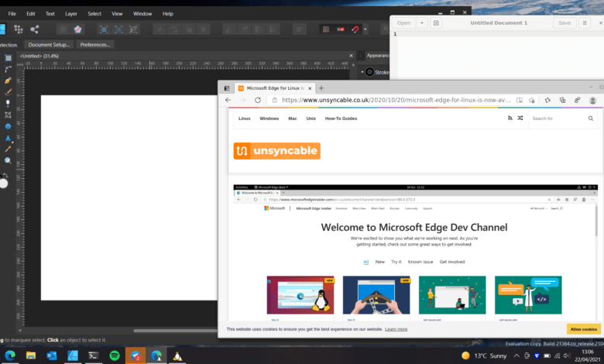
Task: Click the Edge address bar URL
Action: click(396, 100)
